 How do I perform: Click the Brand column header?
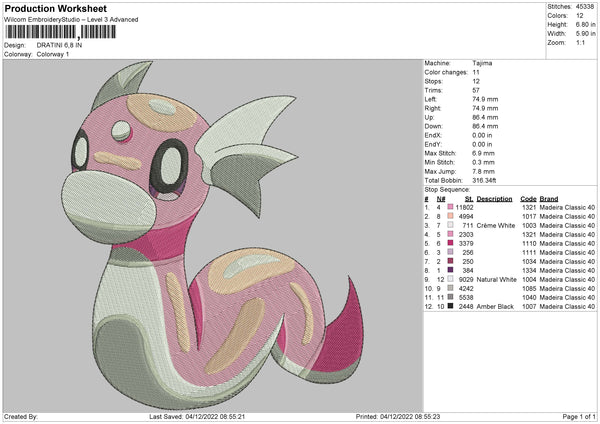pyautogui.click(x=549, y=199)
